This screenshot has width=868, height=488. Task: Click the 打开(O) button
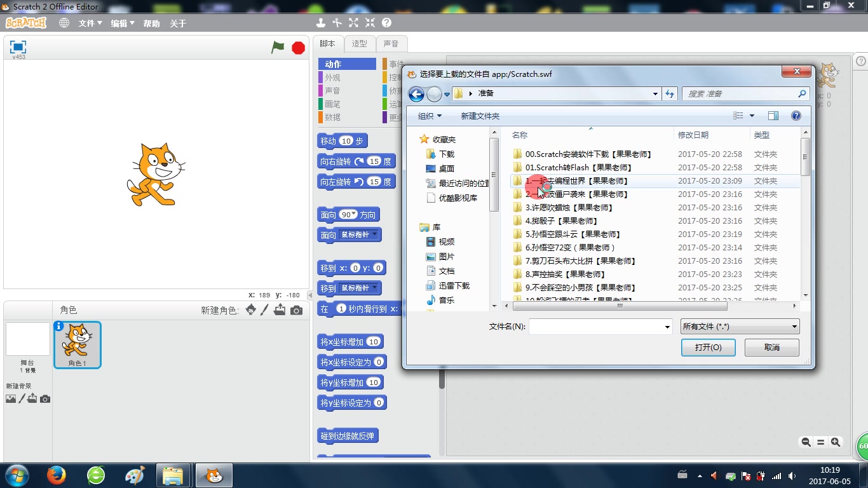[x=708, y=348]
